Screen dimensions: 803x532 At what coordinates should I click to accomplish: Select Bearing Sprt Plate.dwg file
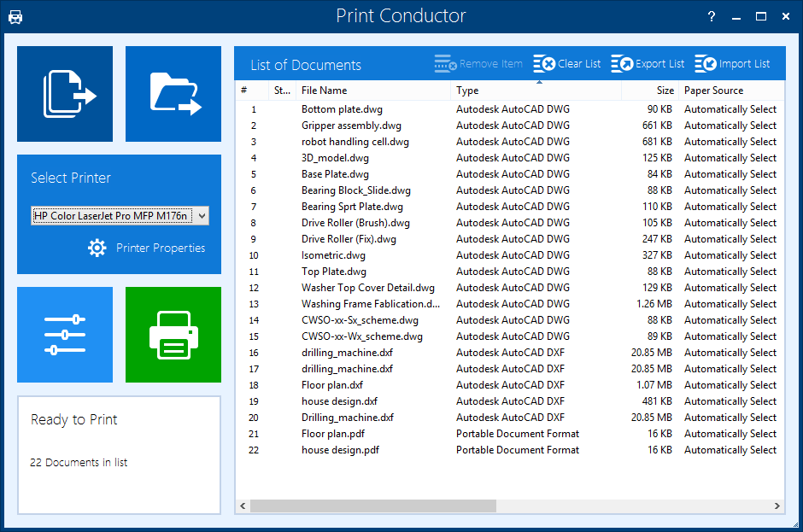click(x=352, y=207)
